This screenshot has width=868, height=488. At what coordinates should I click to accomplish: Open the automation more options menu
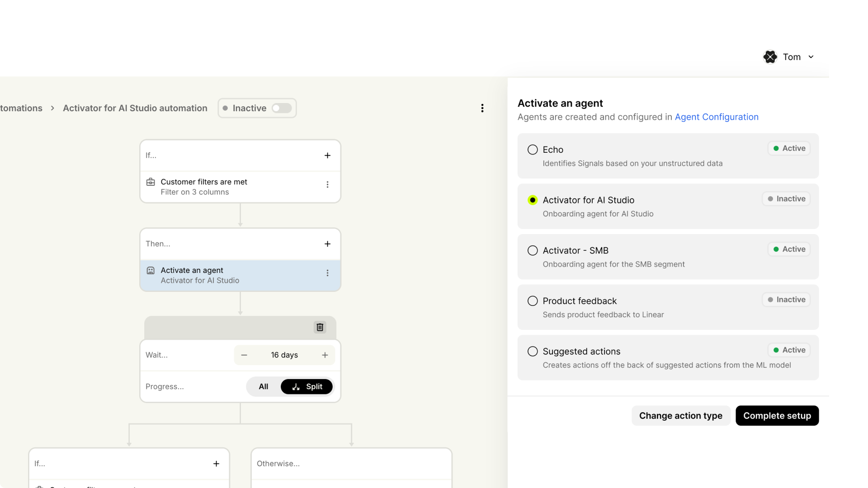[482, 108]
